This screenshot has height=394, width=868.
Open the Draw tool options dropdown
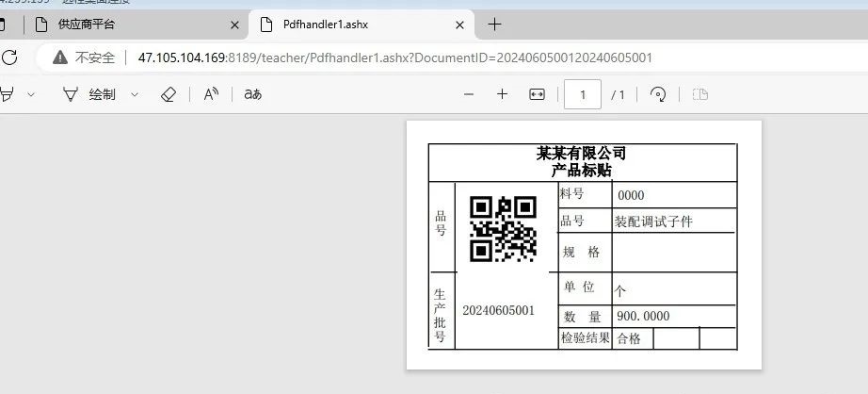coord(135,94)
